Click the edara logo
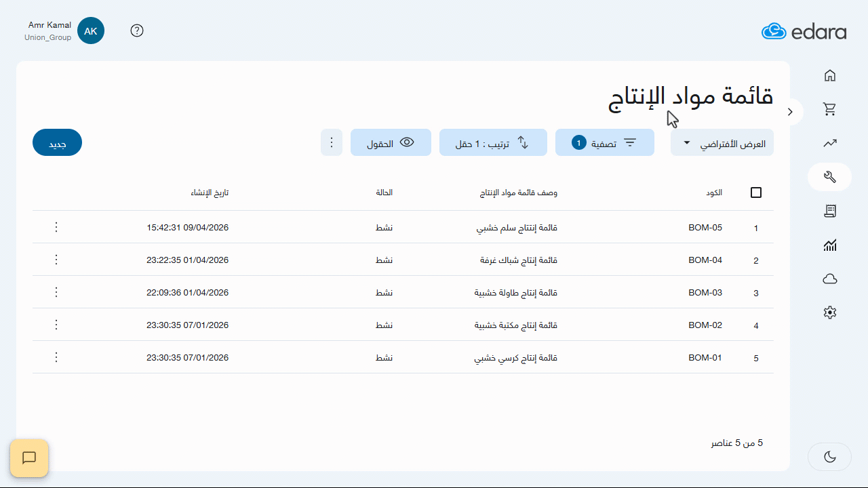The width and height of the screenshot is (868, 488). tap(804, 31)
